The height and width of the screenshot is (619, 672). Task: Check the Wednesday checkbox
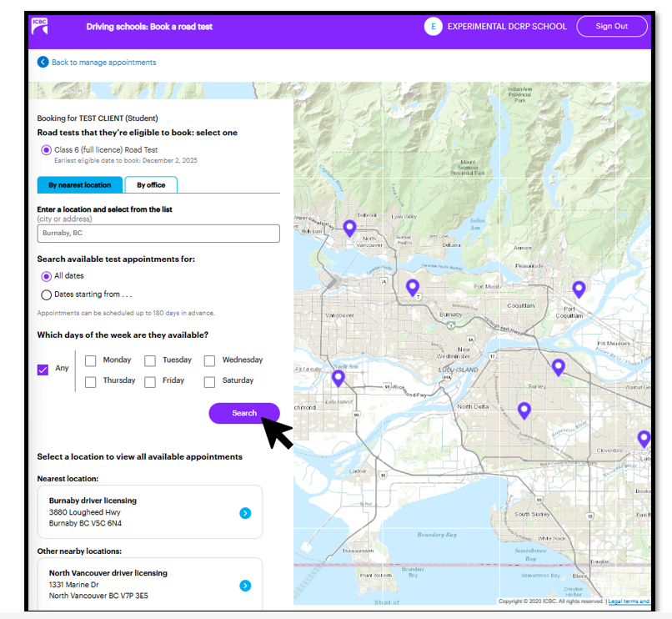(209, 360)
